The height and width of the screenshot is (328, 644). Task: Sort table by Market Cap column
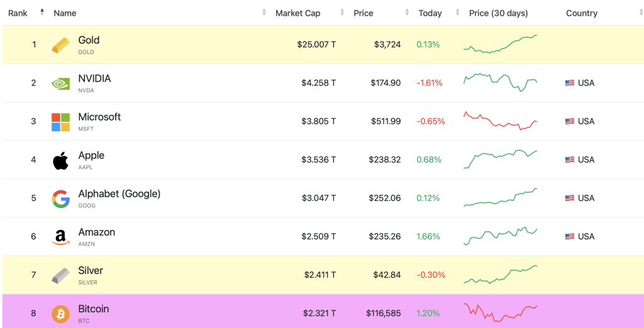(298, 13)
